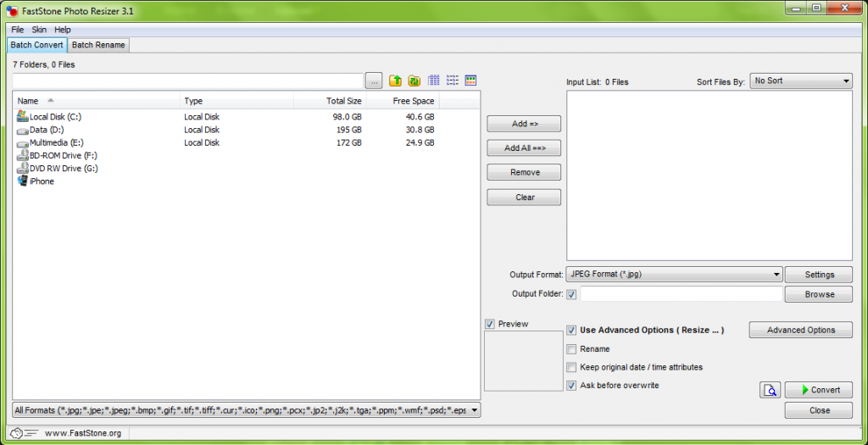This screenshot has height=445, width=868.
Task: Switch file browser to details view
Action: pos(434,81)
